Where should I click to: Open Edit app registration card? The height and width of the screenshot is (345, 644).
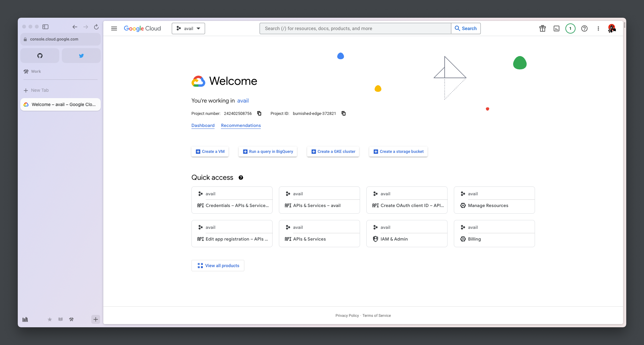(x=232, y=234)
